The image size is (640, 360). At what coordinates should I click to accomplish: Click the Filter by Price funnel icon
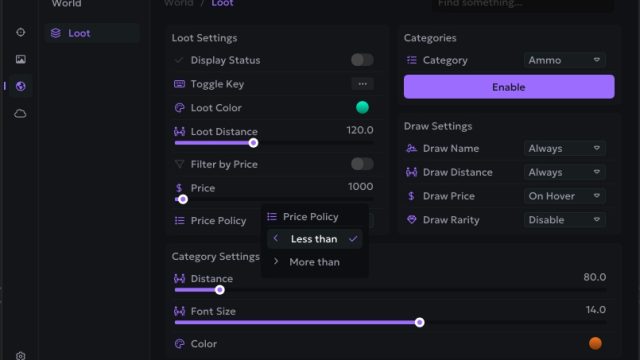(179, 164)
